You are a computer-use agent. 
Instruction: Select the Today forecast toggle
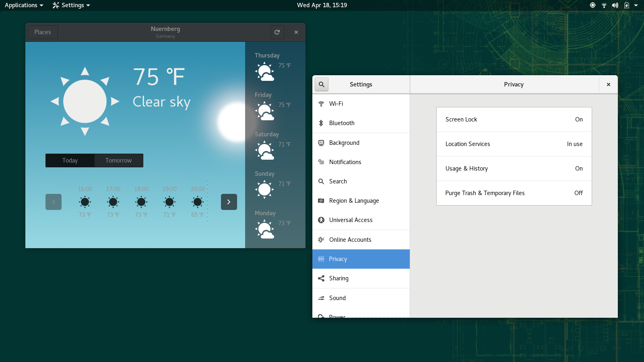(x=70, y=160)
